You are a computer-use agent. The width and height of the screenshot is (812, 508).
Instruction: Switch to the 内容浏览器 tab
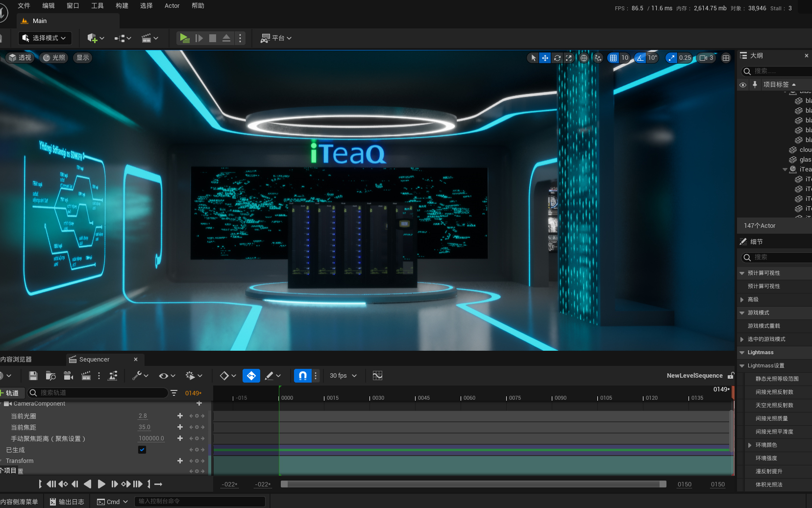(x=16, y=360)
